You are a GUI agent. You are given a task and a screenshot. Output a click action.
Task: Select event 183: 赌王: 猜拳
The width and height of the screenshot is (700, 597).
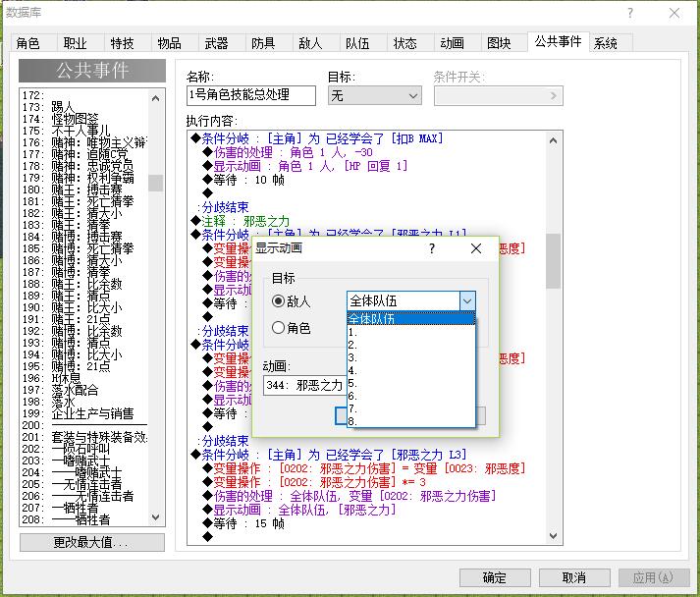click(x=84, y=225)
